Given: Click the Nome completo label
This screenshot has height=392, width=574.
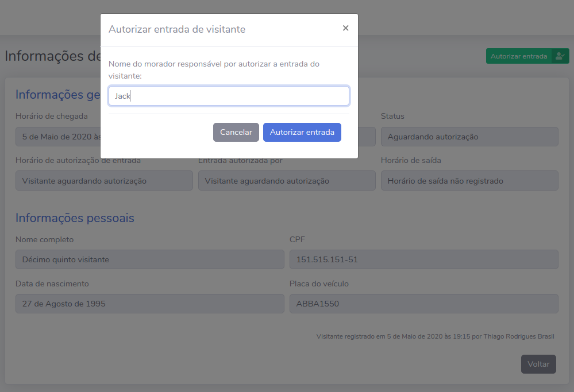Looking at the screenshot, I should point(44,239).
